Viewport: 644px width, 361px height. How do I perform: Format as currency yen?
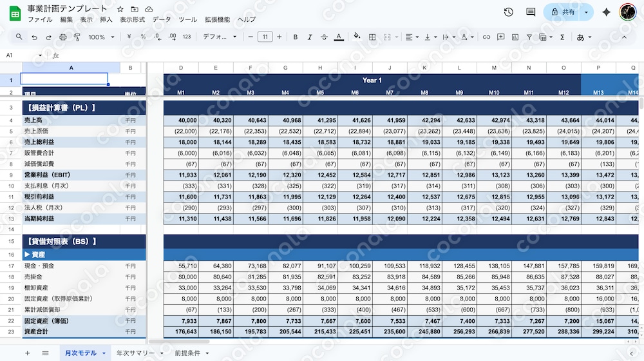pyautogui.click(x=129, y=37)
